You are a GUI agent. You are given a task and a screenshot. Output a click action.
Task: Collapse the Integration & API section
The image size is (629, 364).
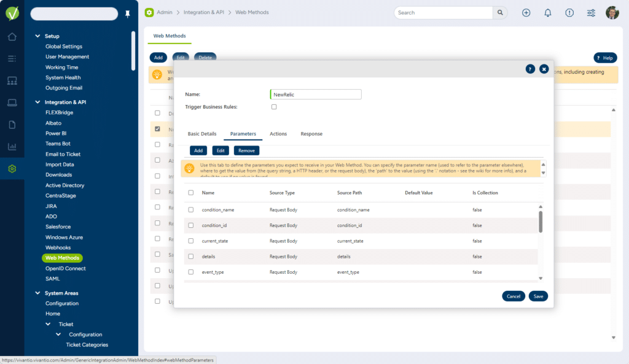(x=38, y=103)
